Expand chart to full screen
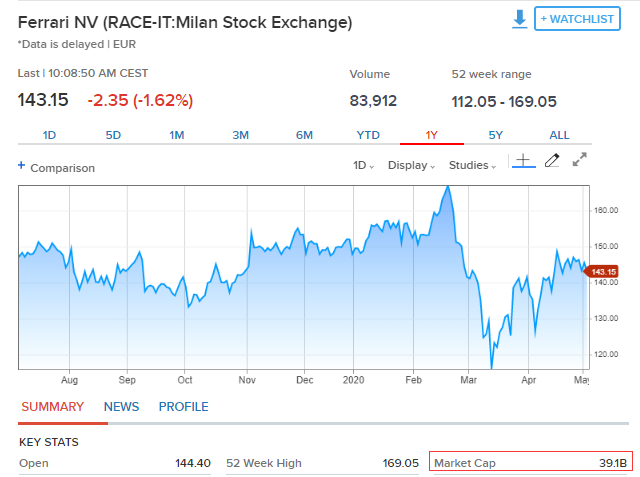The width and height of the screenshot is (640, 477). point(579,160)
